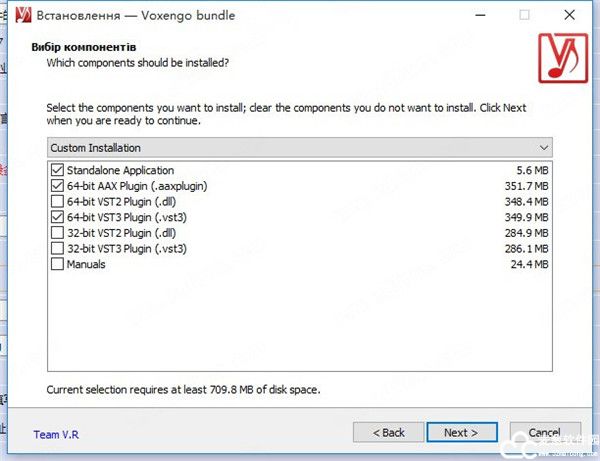The width and height of the screenshot is (600, 461).
Task: Enable the 32-bit VST3 Plugin checkbox
Action: tap(56, 248)
